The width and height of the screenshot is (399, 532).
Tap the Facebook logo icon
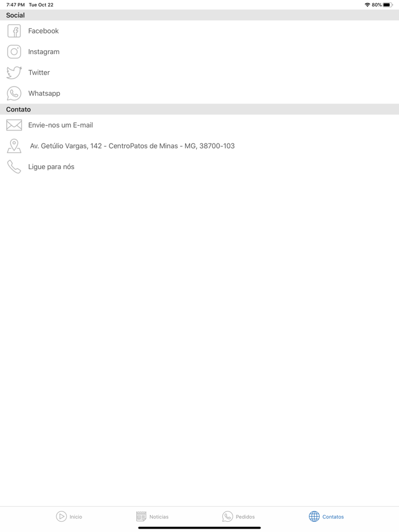click(x=14, y=31)
